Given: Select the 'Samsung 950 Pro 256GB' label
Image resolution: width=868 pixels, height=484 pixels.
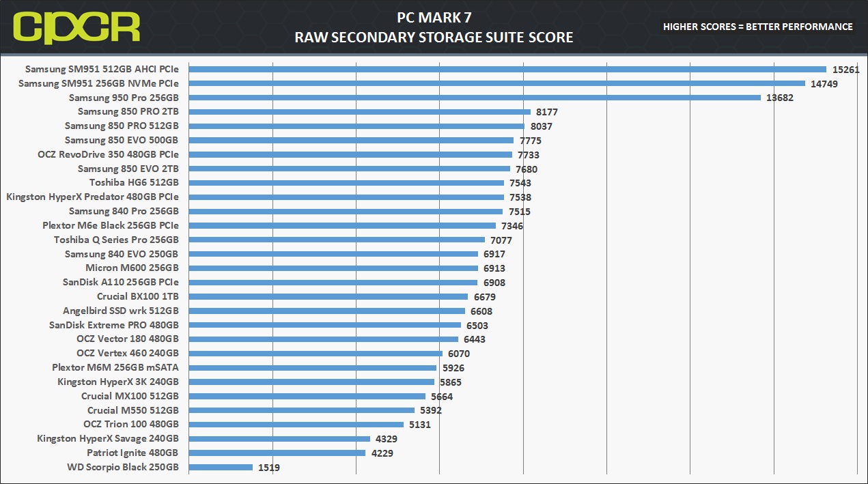Looking at the screenshot, I should (124, 98).
